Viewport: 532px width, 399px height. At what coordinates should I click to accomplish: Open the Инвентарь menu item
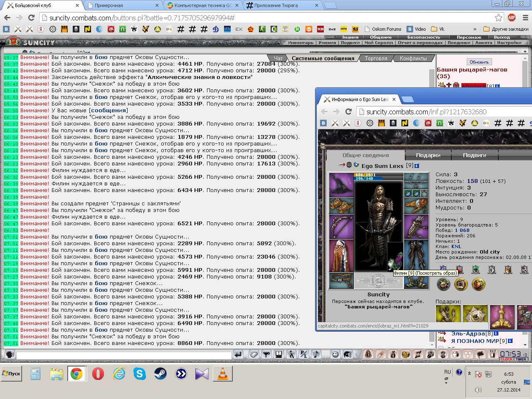[x=300, y=42]
